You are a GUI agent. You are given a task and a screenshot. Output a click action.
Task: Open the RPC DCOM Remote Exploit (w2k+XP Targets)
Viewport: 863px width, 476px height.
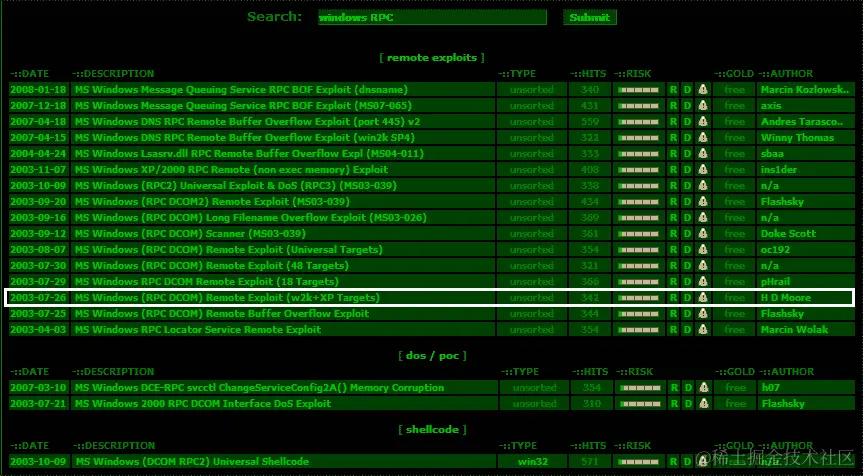coord(227,298)
